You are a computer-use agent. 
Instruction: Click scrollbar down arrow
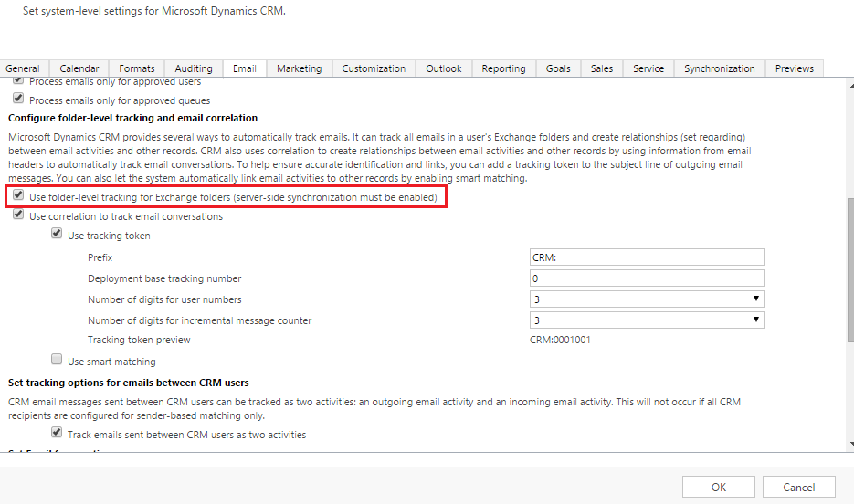850,444
